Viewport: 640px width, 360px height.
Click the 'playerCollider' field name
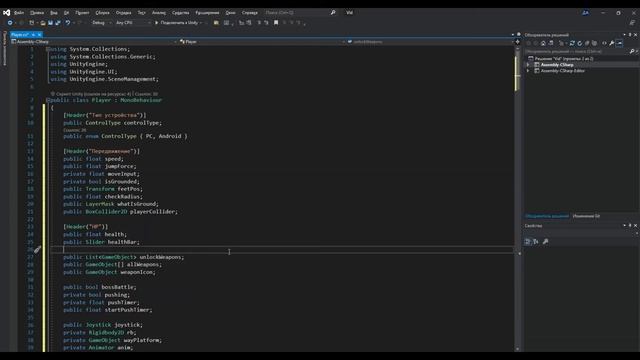click(x=152, y=212)
